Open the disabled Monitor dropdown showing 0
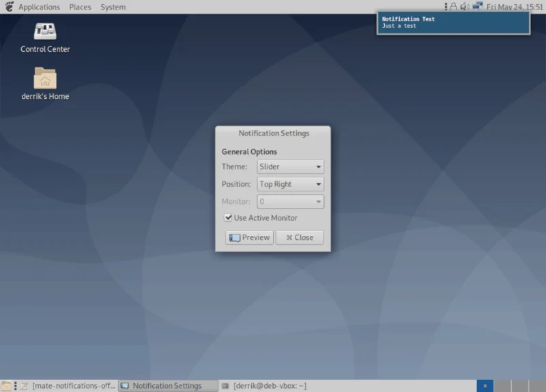 point(291,201)
